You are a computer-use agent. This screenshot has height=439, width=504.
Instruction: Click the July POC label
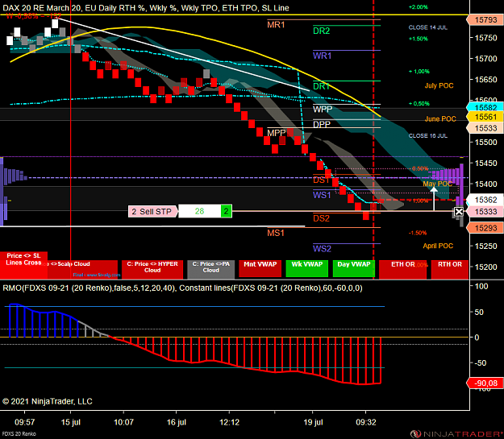(439, 85)
